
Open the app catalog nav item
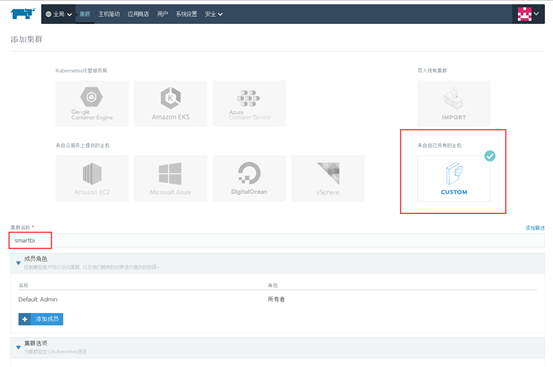[x=138, y=14]
